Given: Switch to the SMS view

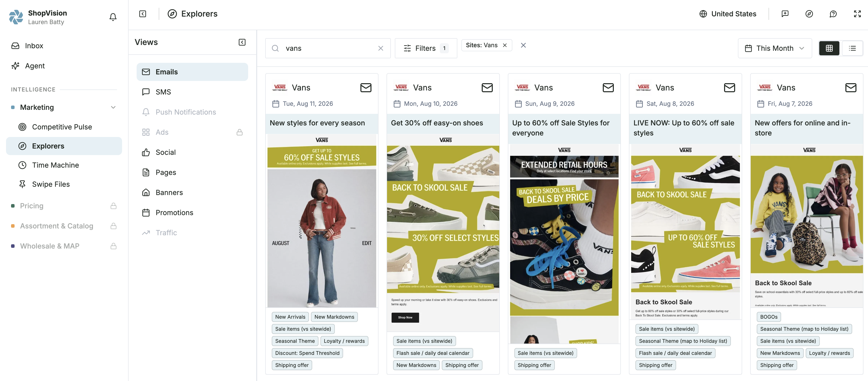Looking at the screenshot, I should [192, 92].
